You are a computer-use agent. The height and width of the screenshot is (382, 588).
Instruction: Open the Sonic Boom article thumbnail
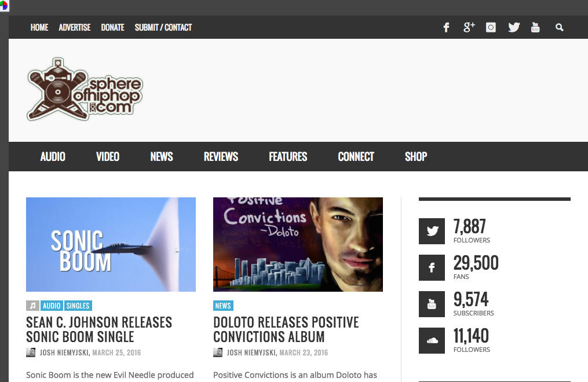(111, 245)
